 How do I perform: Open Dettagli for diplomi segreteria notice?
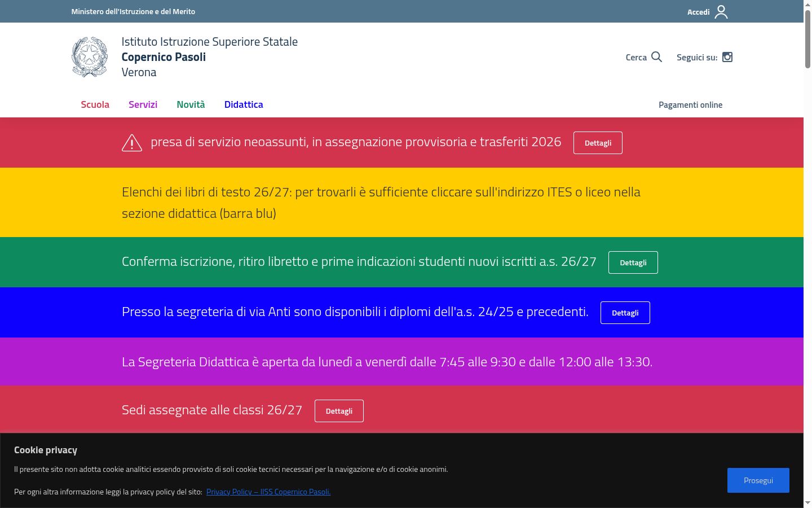(x=625, y=313)
